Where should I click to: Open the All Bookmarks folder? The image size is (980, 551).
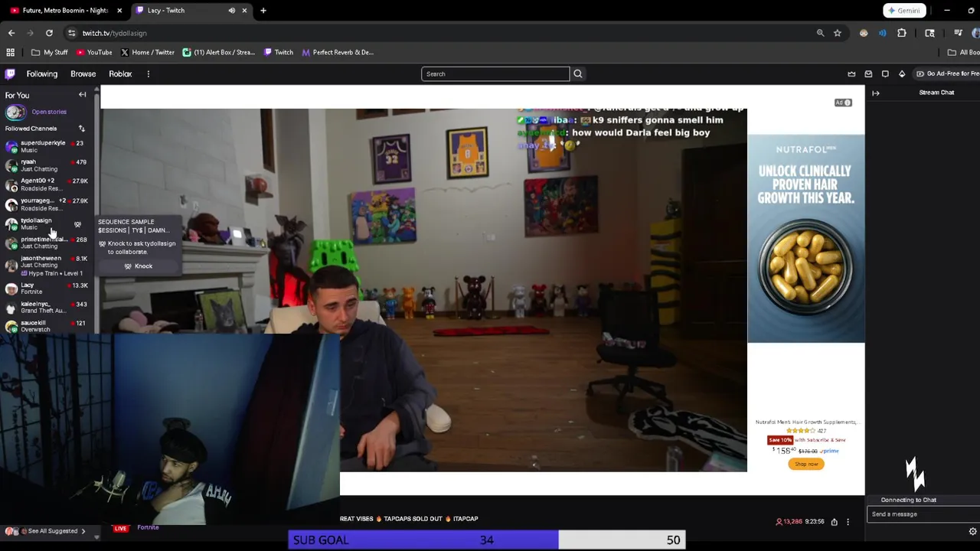[963, 53]
